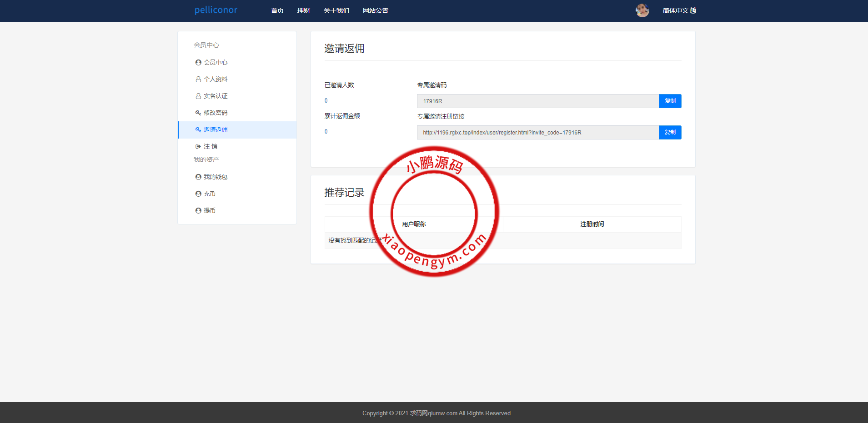Open 首页 in the top navigation
The width and height of the screenshot is (868, 423).
(277, 10)
